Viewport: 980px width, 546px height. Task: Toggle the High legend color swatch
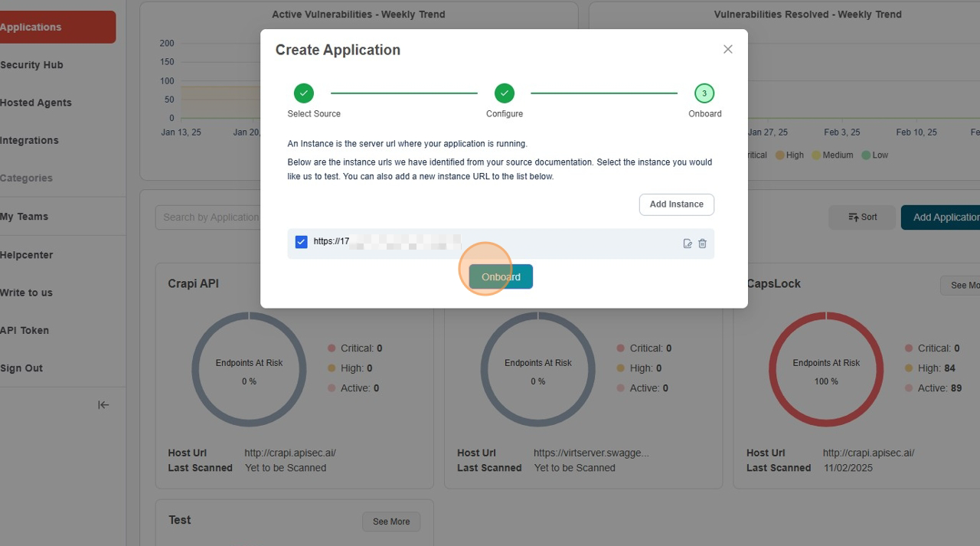(x=780, y=155)
